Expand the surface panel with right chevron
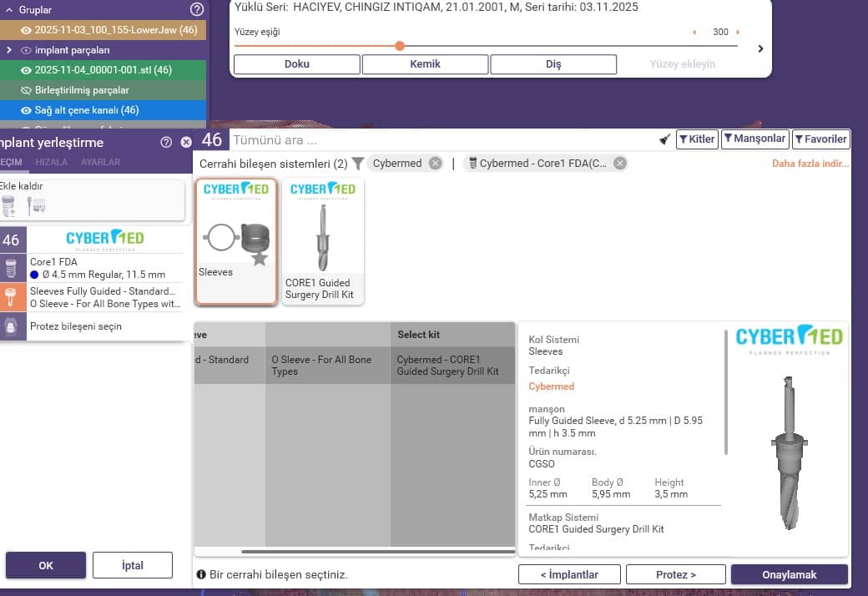This screenshot has width=868, height=596. (x=759, y=48)
